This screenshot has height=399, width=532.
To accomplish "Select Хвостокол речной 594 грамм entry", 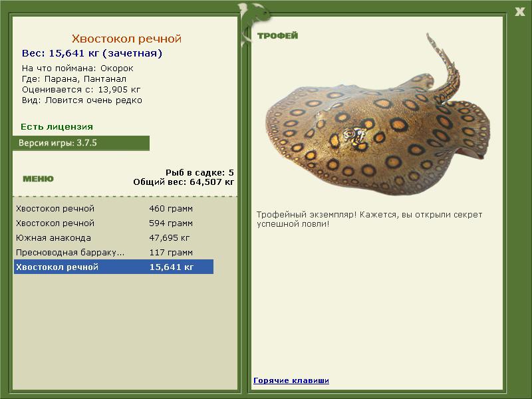I will click(114, 223).
